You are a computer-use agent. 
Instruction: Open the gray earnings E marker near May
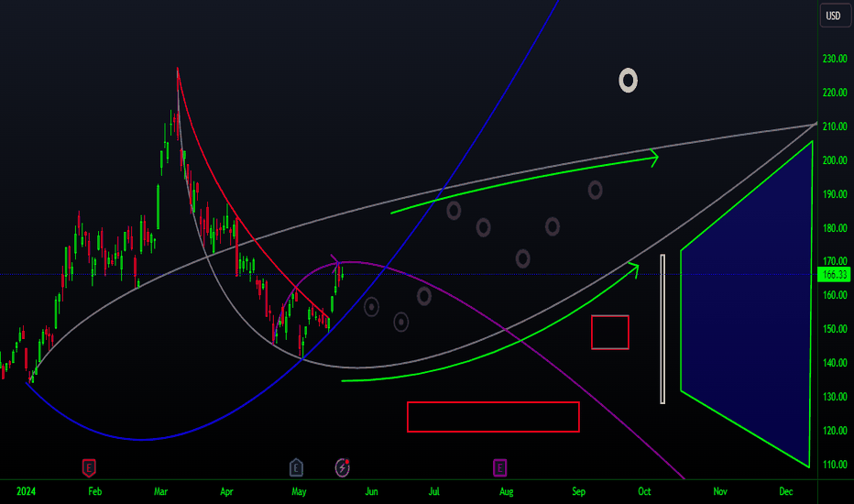tap(296, 467)
